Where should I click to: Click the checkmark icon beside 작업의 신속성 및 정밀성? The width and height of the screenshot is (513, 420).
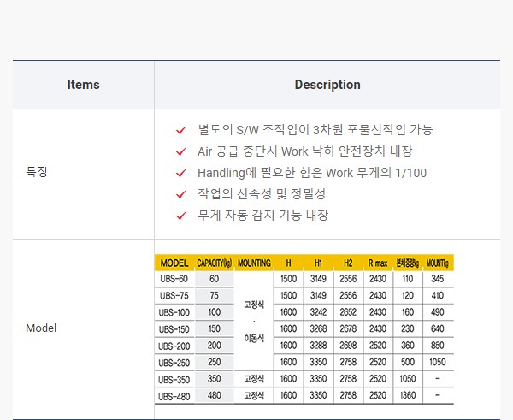pyautogui.click(x=180, y=194)
